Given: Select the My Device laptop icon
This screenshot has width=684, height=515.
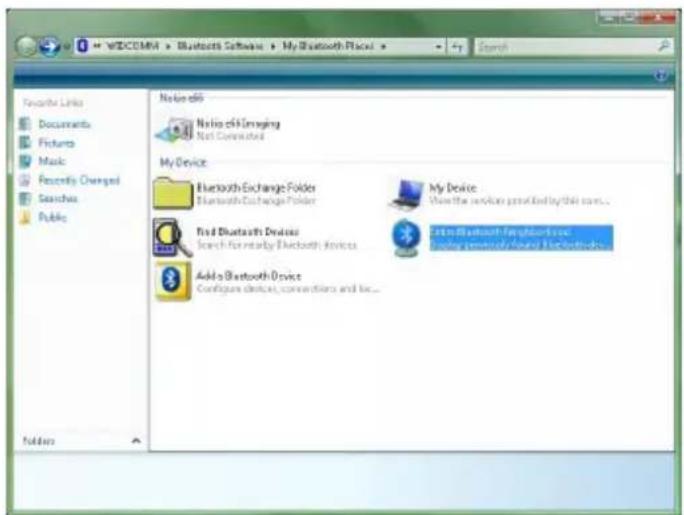Looking at the screenshot, I should [407, 193].
